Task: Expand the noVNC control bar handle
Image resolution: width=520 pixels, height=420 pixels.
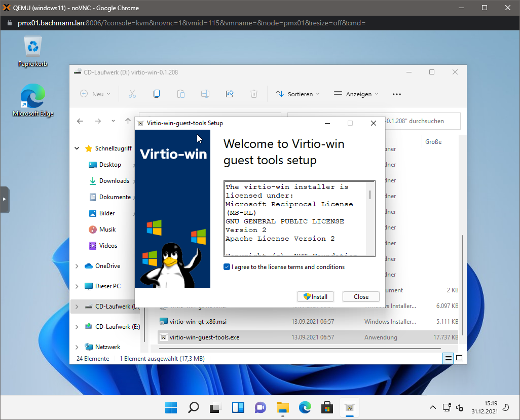Action: click(x=5, y=200)
